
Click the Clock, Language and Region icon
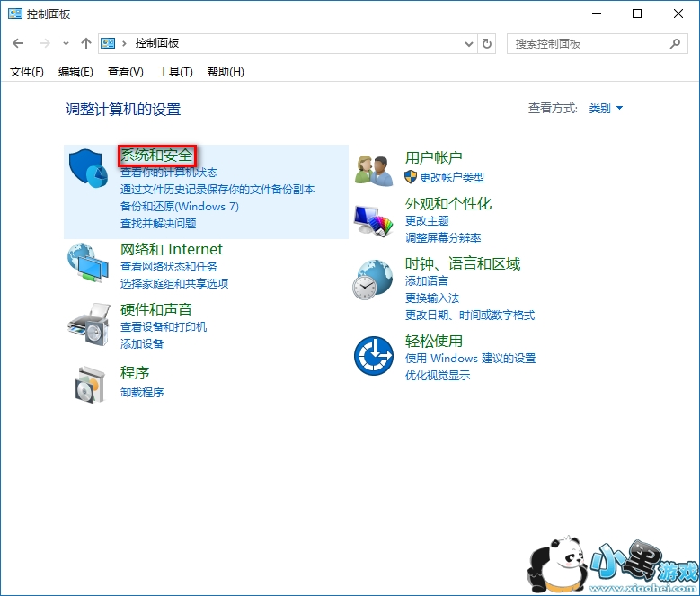click(374, 280)
